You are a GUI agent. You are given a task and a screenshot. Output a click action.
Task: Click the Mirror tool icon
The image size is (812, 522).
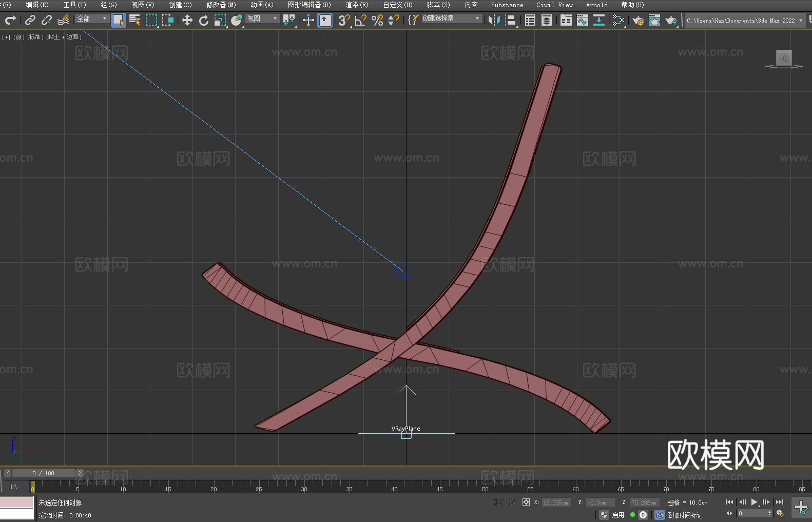click(x=494, y=20)
